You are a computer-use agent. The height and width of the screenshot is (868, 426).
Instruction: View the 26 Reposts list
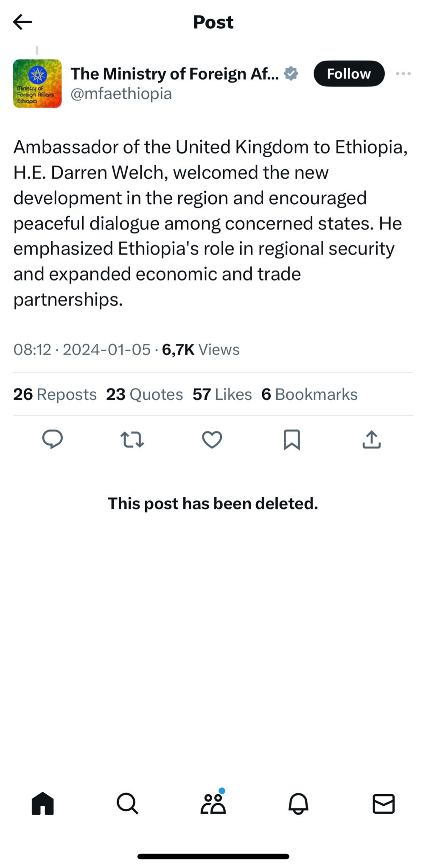[55, 394]
